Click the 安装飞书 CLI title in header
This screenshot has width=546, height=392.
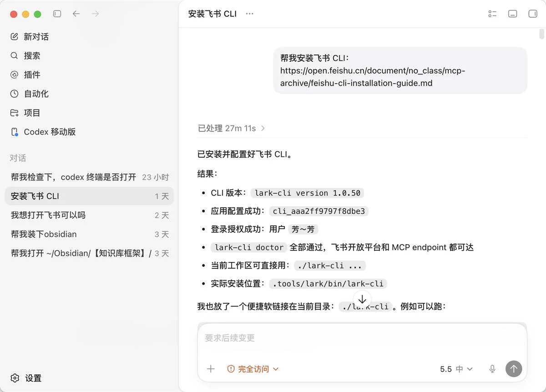[212, 14]
